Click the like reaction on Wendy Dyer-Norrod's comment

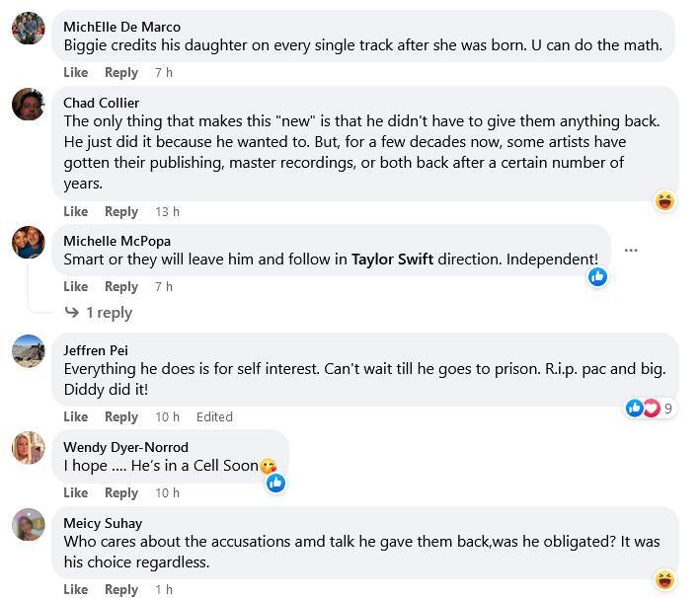tap(276, 483)
